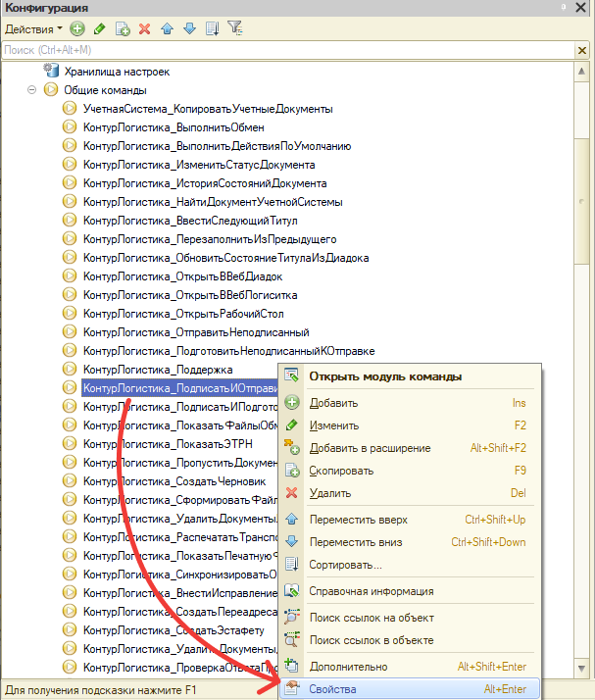Click the Хранилища настроек gear icon

coord(51,70)
